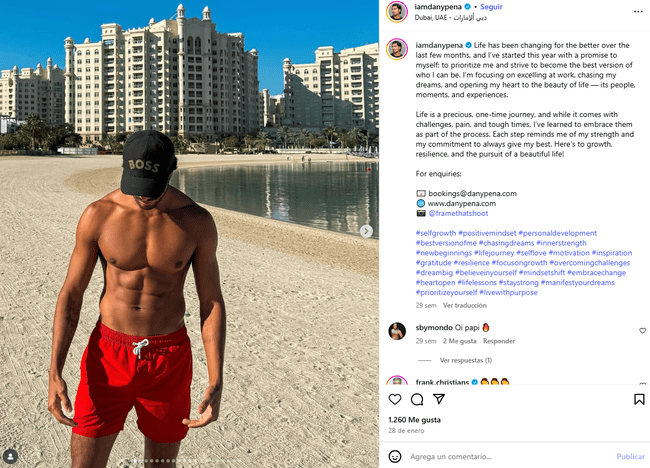The image size is (650, 468).
Task: Open the emoji picker smiley icon
Action: (395, 456)
